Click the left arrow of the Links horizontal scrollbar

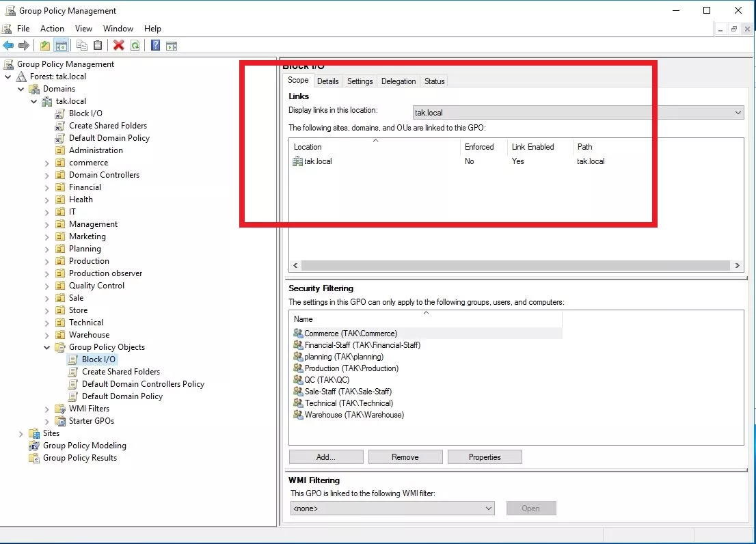(x=295, y=265)
